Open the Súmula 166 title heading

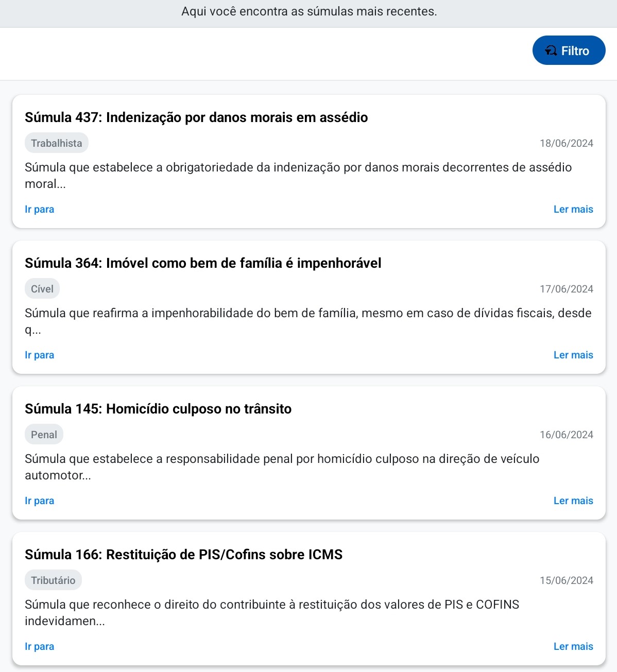[x=183, y=555]
